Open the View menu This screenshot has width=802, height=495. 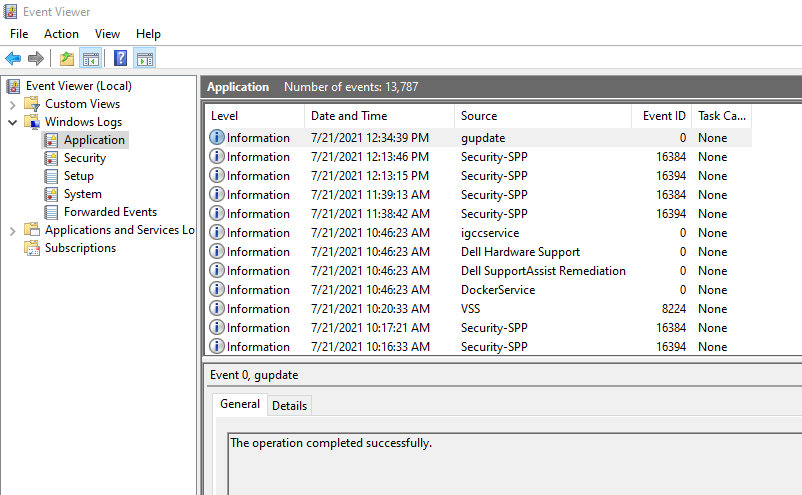(x=107, y=34)
